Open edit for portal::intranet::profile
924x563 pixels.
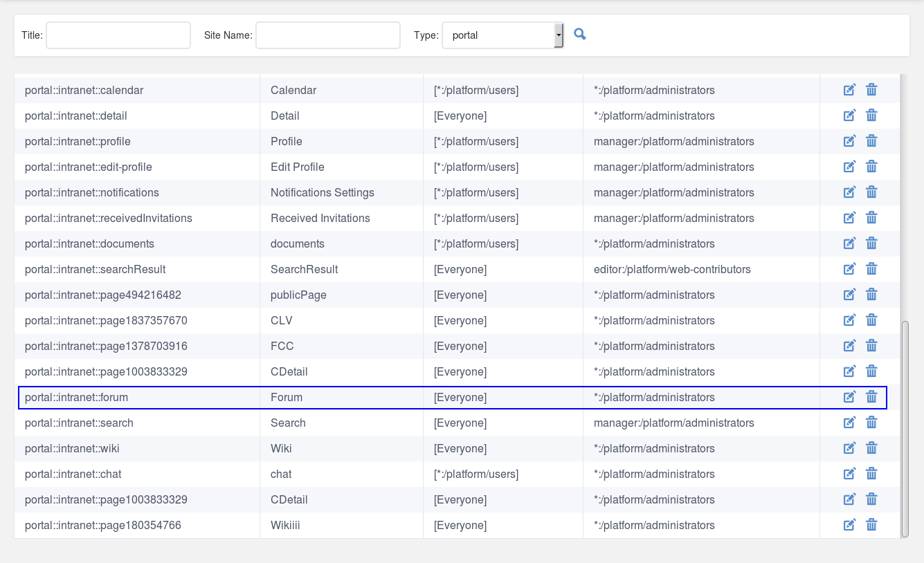tap(849, 141)
